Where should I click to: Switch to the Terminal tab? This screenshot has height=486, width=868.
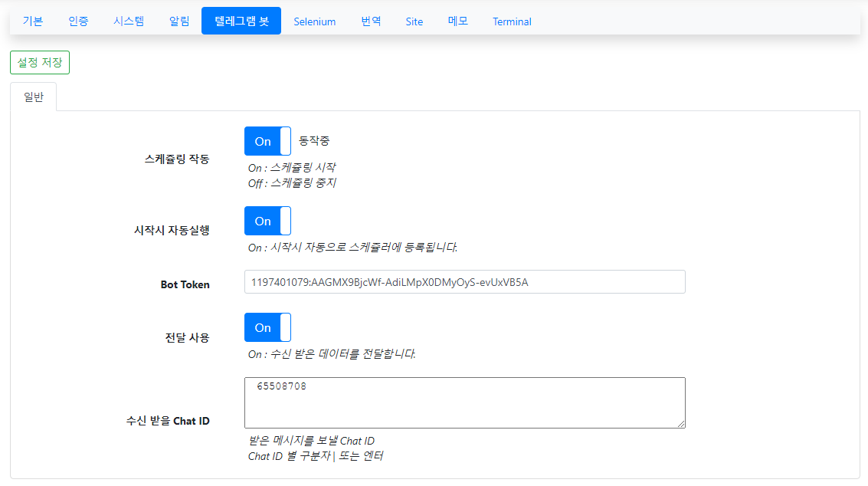tap(512, 21)
